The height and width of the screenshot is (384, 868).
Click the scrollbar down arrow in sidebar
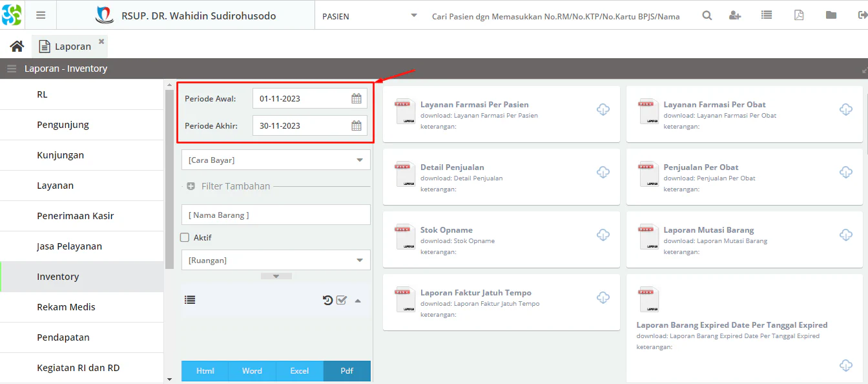pyautogui.click(x=169, y=379)
